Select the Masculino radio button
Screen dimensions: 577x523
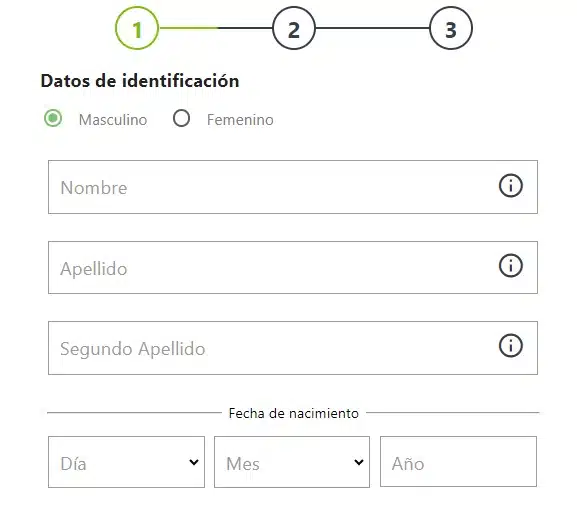pyautogui.click(x=53, y=119)
